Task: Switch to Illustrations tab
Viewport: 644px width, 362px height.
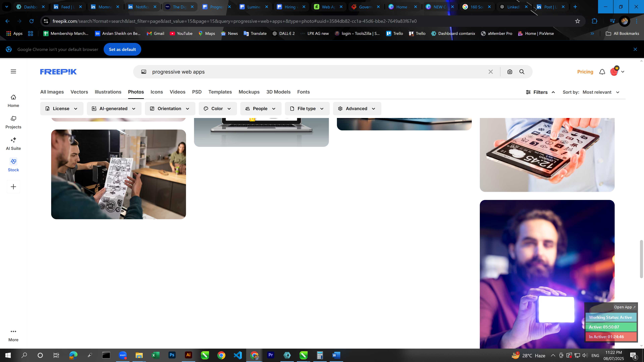Action: 108,92
